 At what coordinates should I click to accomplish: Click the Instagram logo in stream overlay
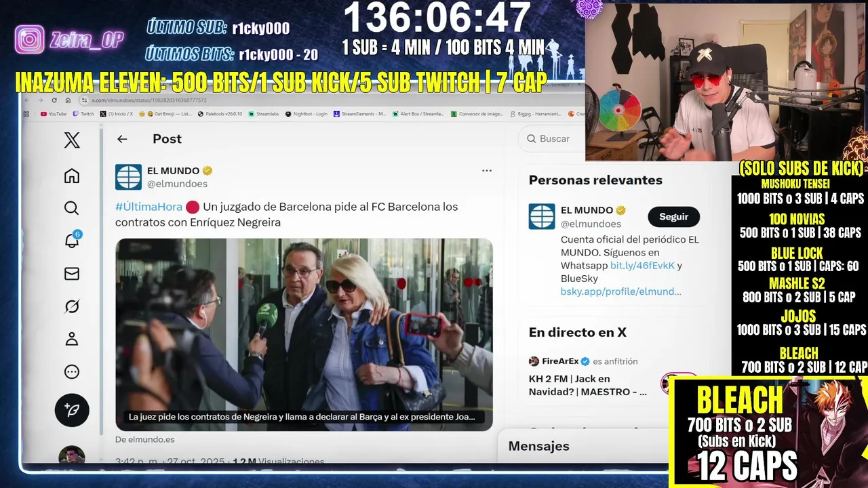(x=30, y=39)
